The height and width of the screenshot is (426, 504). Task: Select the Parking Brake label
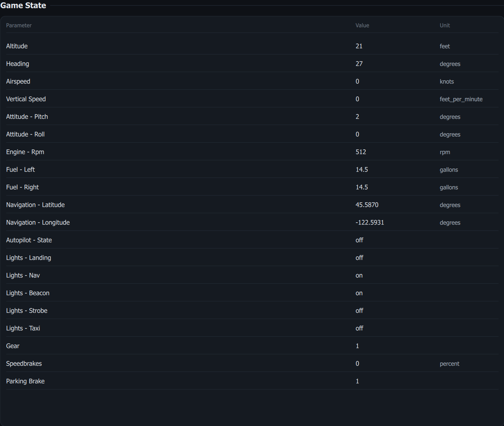point(25,381)
